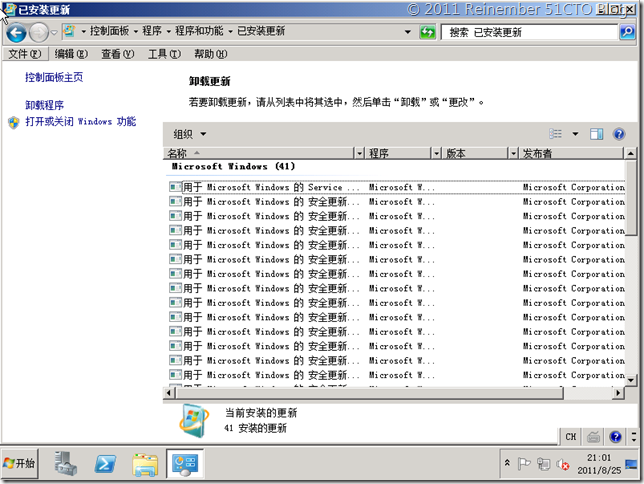Sort by the 程序 column header
The width and height of the screenshot is (644, 484).
[398, 153]
